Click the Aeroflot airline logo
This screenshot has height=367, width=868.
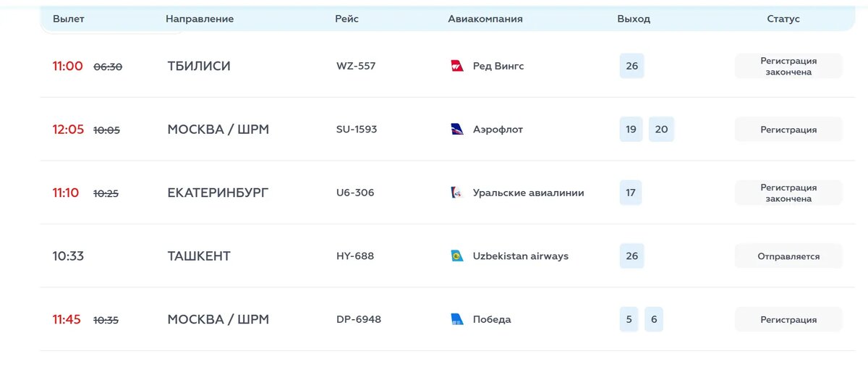(457, 130)
